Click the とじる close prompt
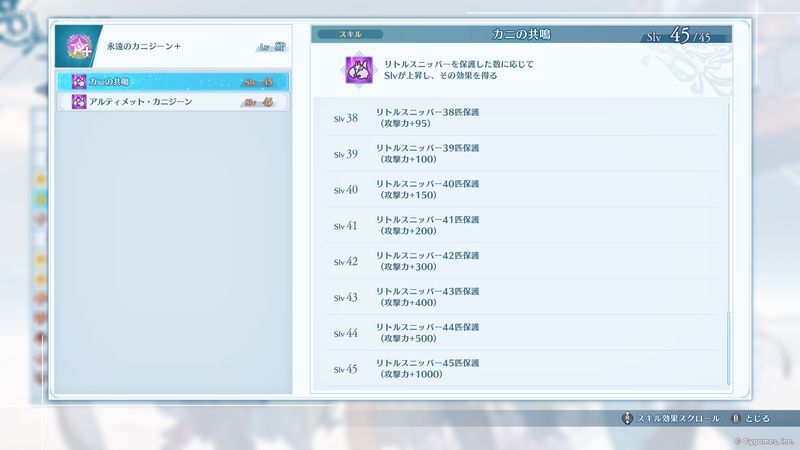 click(757, 418)
